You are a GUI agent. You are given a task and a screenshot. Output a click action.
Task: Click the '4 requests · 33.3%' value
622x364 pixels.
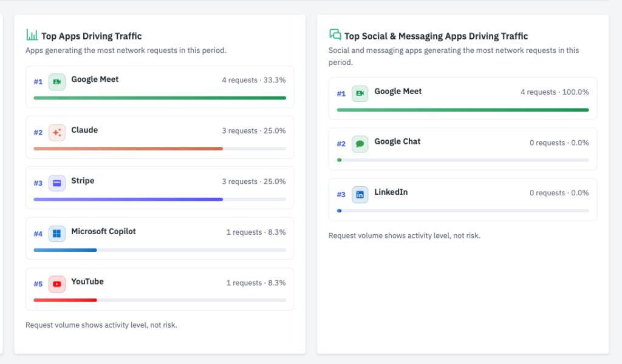[254, 80]
